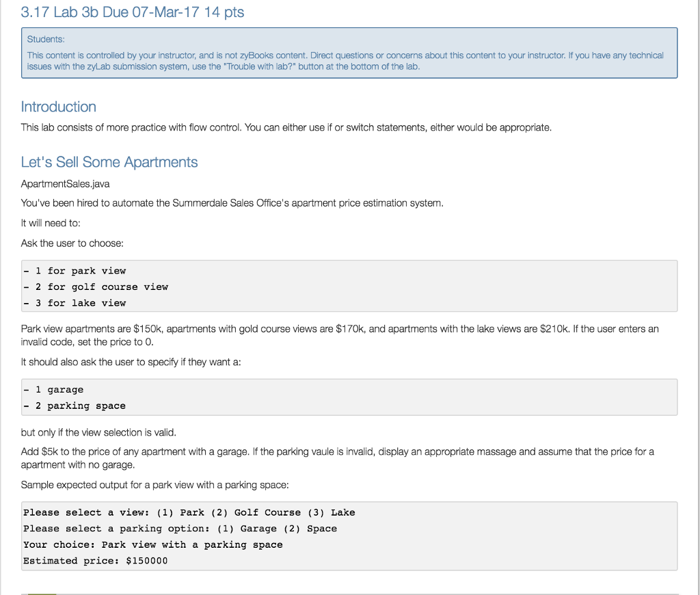Click the "Please select a parking option" output line
The image size is (700, 595).
pos(180,529)
